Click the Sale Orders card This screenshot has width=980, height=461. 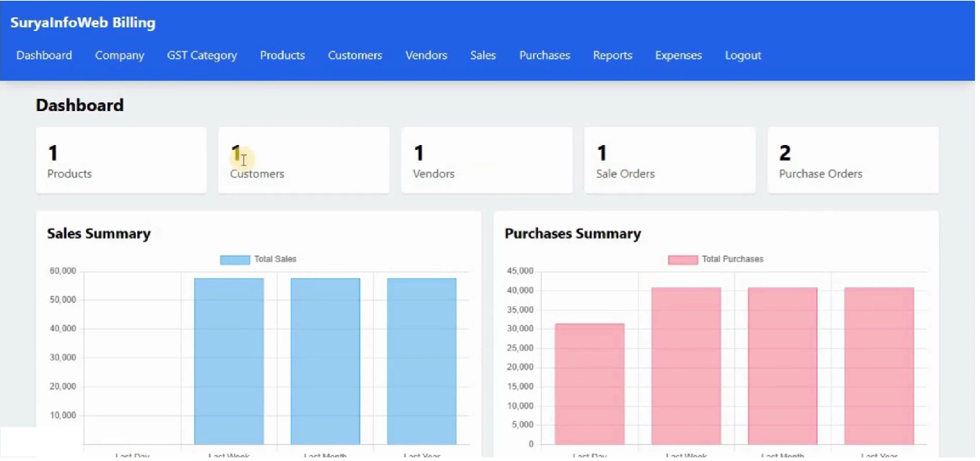(669, 159)
